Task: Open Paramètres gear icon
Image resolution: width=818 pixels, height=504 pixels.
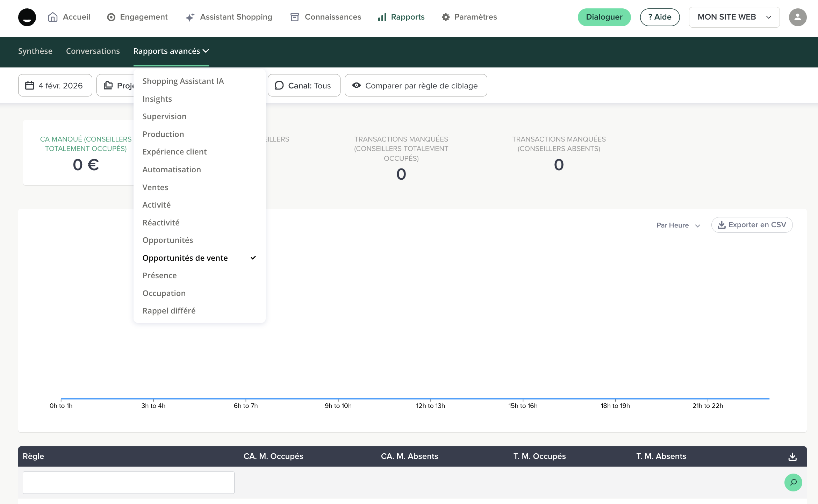Action: tap(445, 17)
